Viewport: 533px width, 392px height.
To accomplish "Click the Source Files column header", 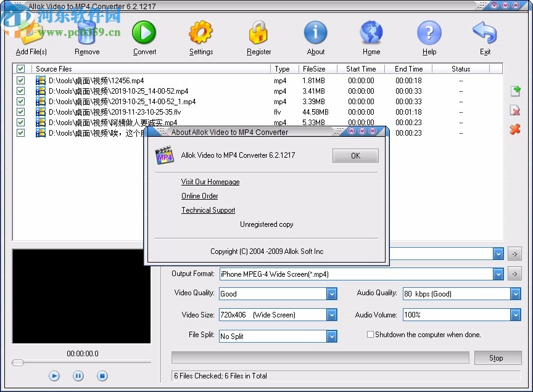I will (x=54, y=68).
